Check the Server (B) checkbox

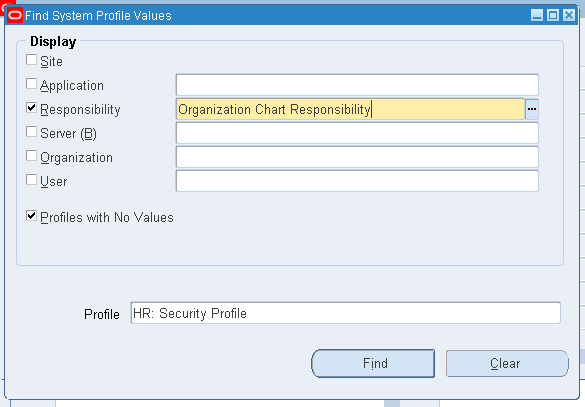[31, 132]
